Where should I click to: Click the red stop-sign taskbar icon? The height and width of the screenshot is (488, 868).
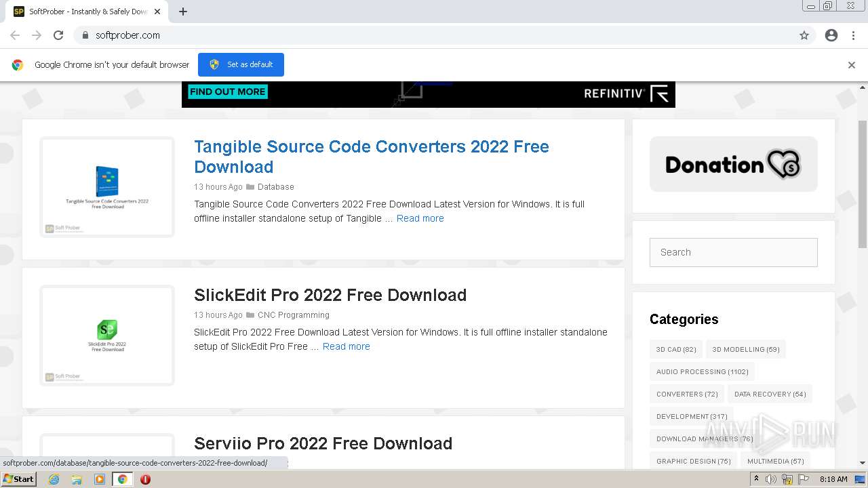(145, 479)
